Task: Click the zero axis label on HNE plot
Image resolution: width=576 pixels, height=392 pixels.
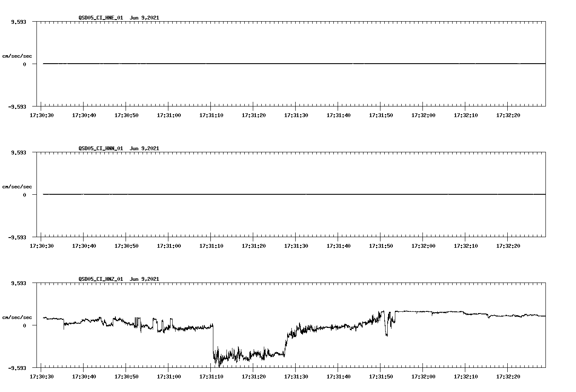Action: pyautogui.click(x=25, y=64)
